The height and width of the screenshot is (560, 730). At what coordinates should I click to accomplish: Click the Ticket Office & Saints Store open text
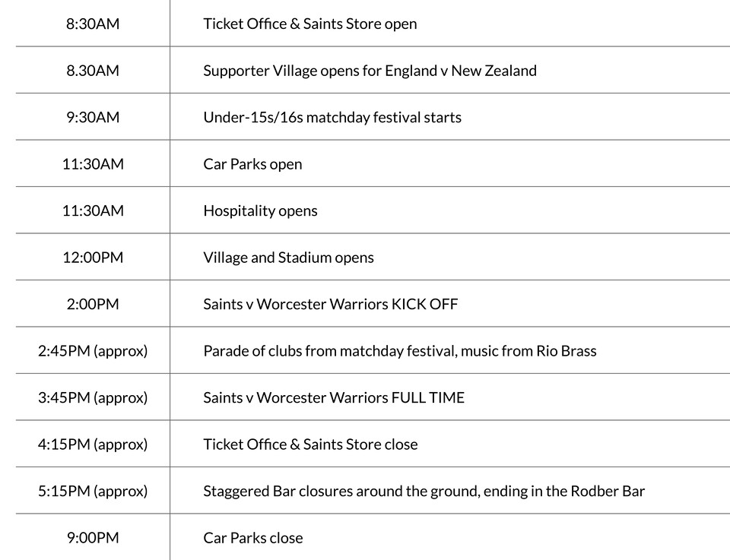[309, 24]
